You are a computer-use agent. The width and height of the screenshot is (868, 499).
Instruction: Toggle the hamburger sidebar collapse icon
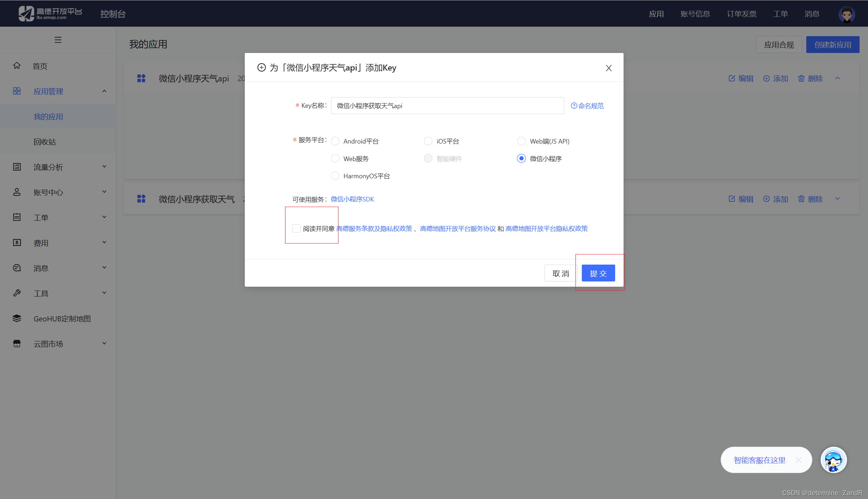(58, 40)
